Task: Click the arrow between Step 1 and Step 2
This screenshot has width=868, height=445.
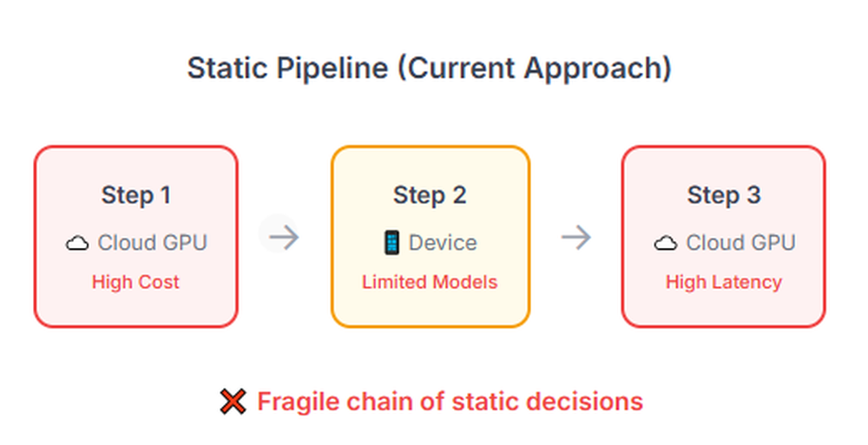Action: (284, 238)
